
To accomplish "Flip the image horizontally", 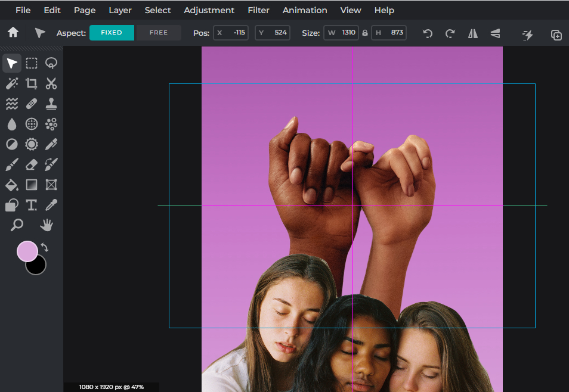I will pyautogui.click(x=472, y=33).
